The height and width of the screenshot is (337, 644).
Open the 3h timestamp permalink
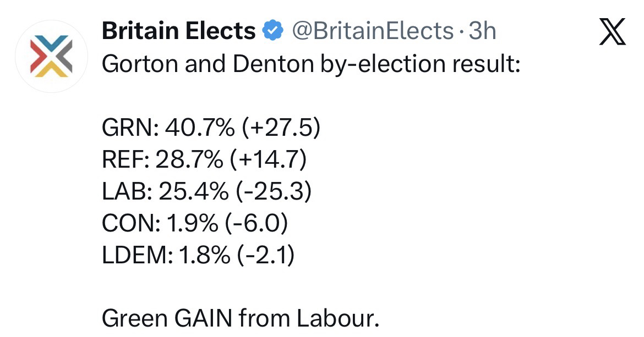pyautogui.click(x=482, y=31)
